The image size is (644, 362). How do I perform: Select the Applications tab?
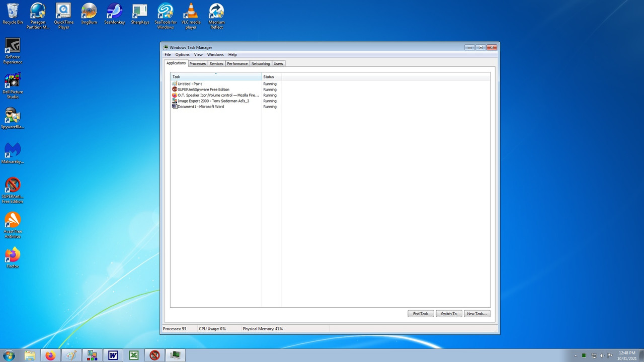coord(176,63)
